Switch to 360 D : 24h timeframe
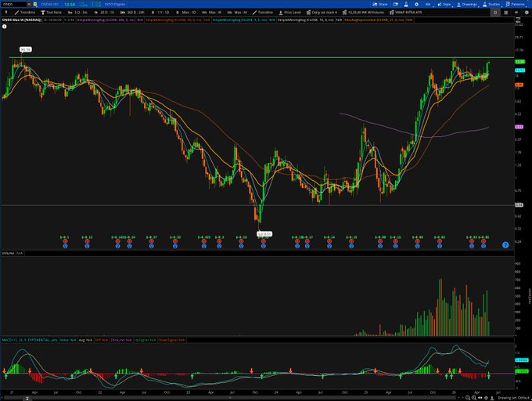The height and width of the screenshot is (401, 532). [x=132, y=13]
